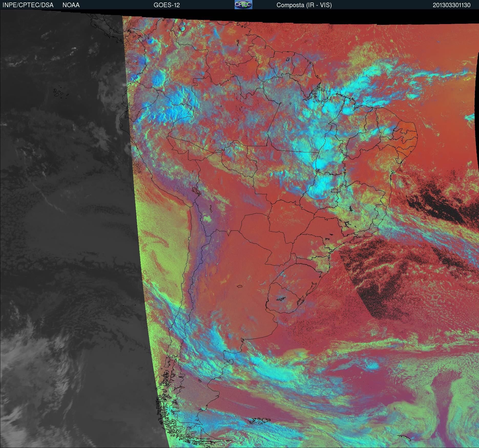Select the INPE/CPTEC/DSA header text
The image size is (479, 448).
28,5
